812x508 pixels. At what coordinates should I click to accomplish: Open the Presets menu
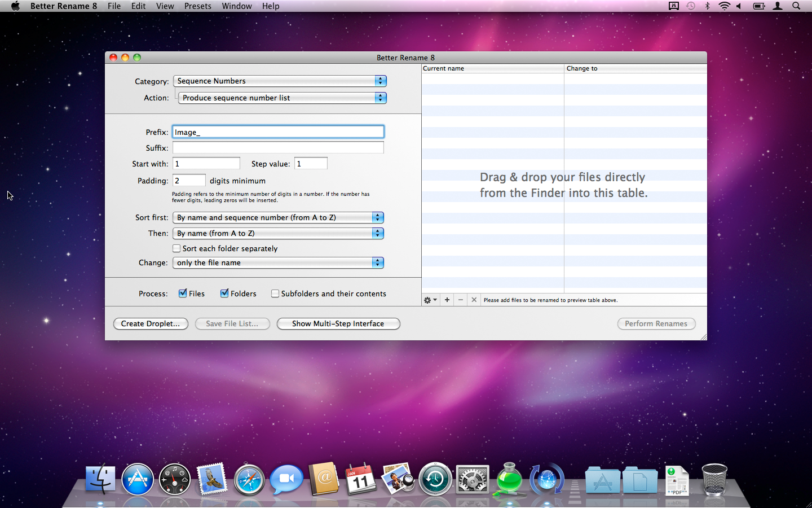[x=198, y=6]
